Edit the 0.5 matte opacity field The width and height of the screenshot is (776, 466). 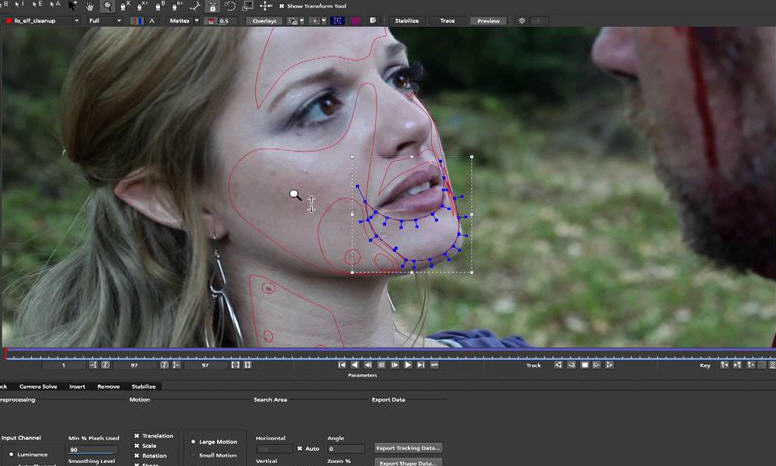coord(226,21)
